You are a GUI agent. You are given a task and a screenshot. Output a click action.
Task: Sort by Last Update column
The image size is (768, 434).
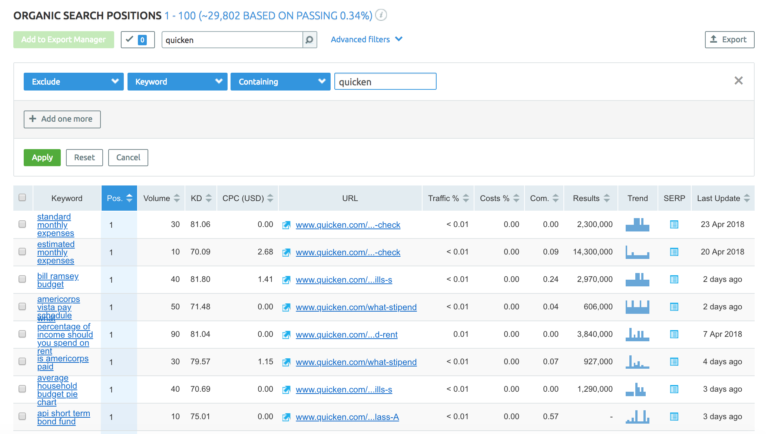point(723,198)
